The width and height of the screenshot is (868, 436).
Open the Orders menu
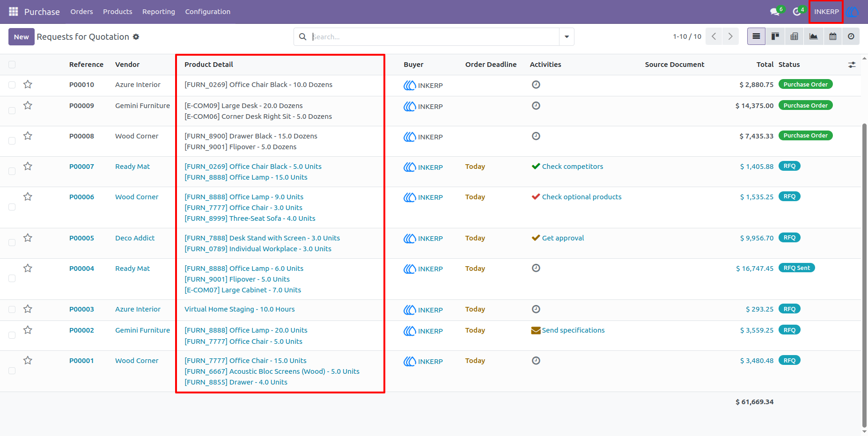[81, 12]
